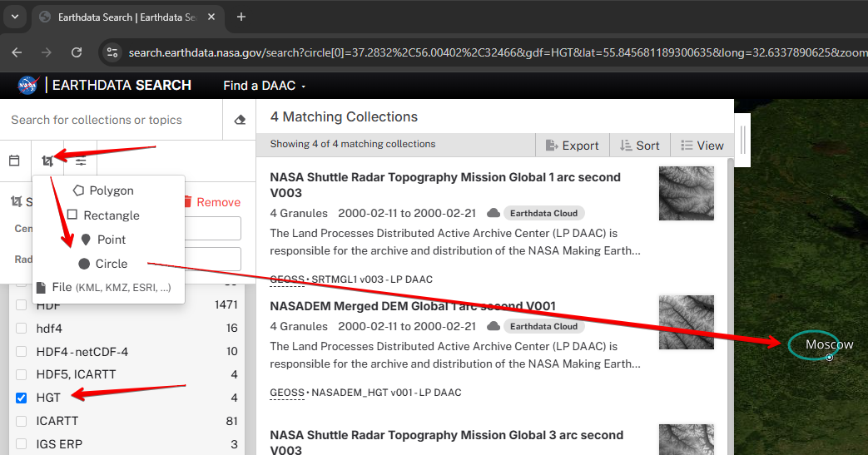The height and width of the screenshot is (455, 868).
Task: Open the tab search dropdown arrow
Action: pyautogui.click(x=15, y=17)
